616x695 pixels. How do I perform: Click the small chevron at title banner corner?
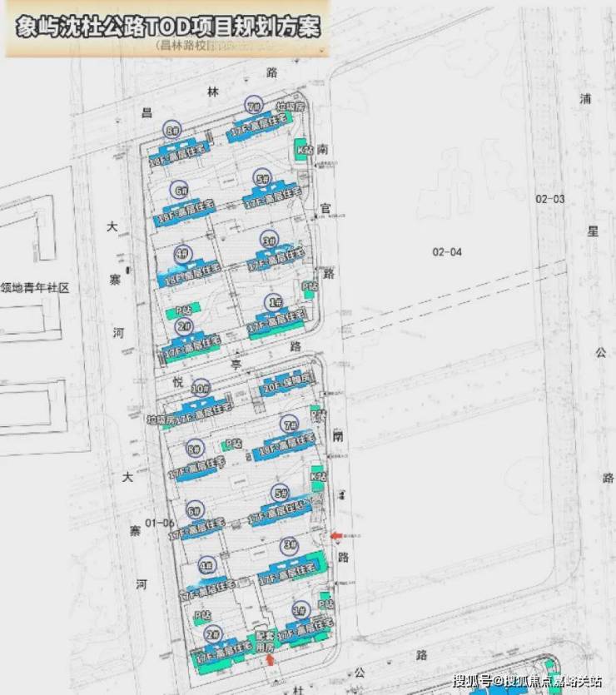coord(322,50)
